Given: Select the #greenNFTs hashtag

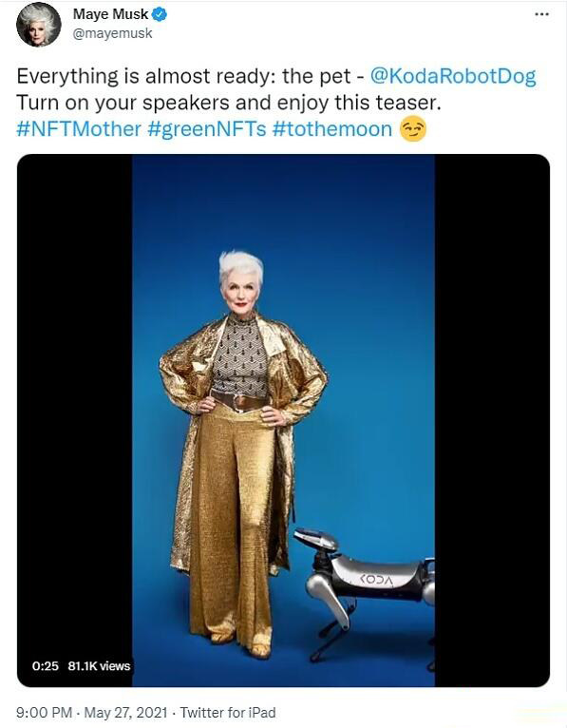Looking at the screenshot, I should 207,129.
